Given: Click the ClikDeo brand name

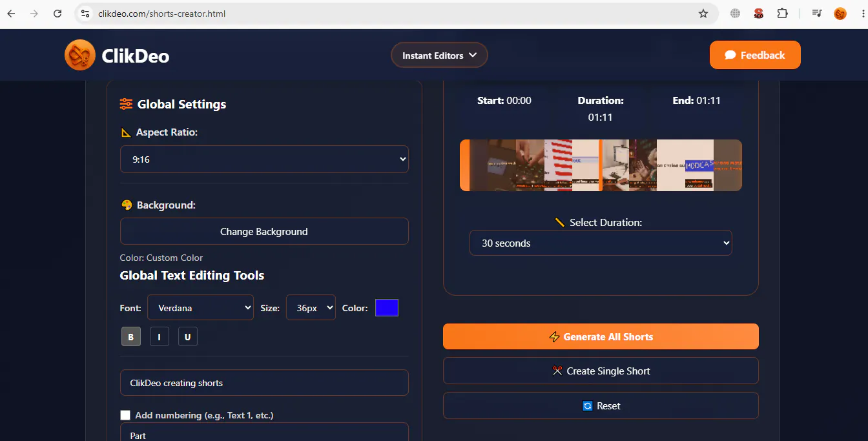Looking at the screenshot, I should 136,56.
